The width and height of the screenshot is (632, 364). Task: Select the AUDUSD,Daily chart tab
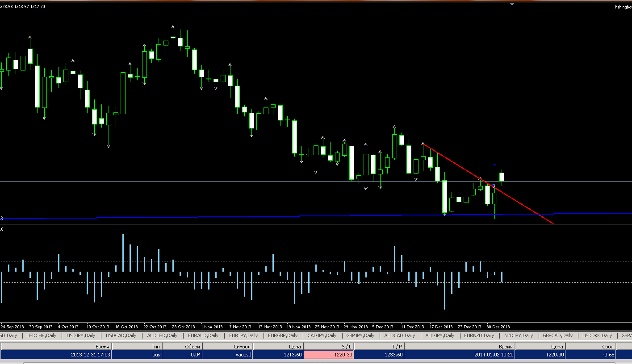click(163, 335)
